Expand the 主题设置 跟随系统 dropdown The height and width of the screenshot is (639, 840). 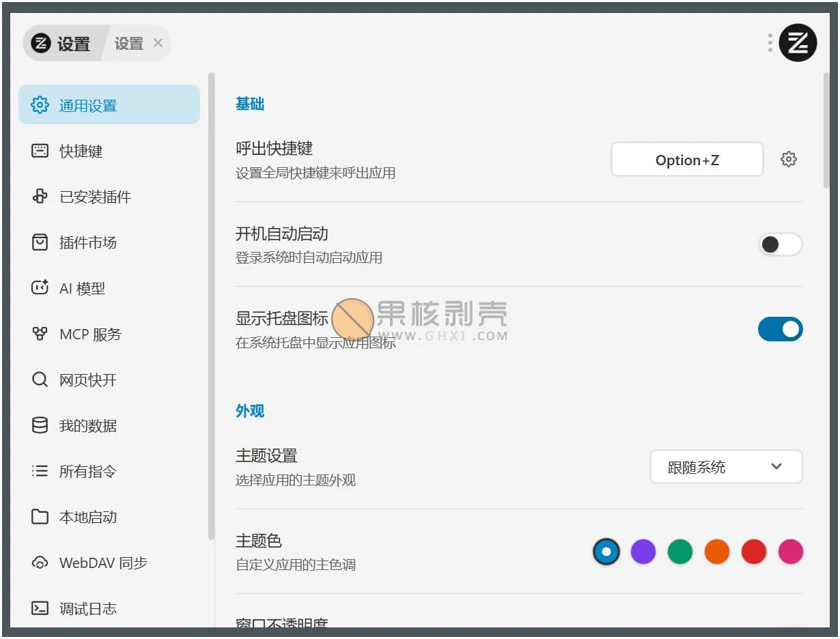(x=725, y=467)
